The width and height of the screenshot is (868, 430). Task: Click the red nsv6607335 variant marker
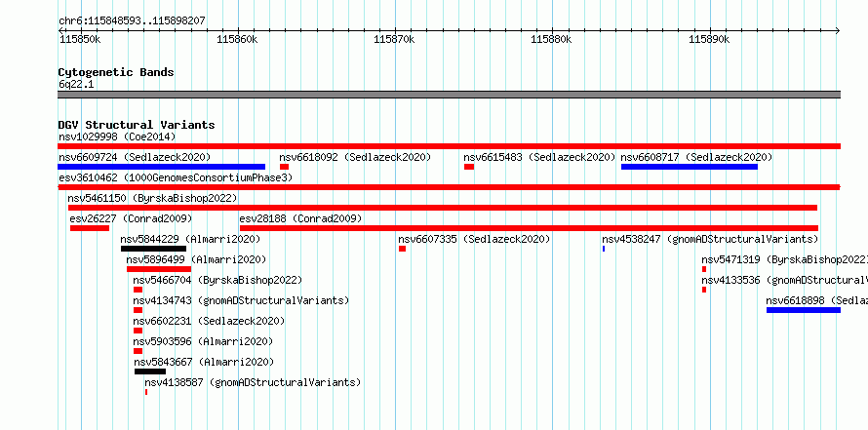pyautogui.click(x=403, y=249)
